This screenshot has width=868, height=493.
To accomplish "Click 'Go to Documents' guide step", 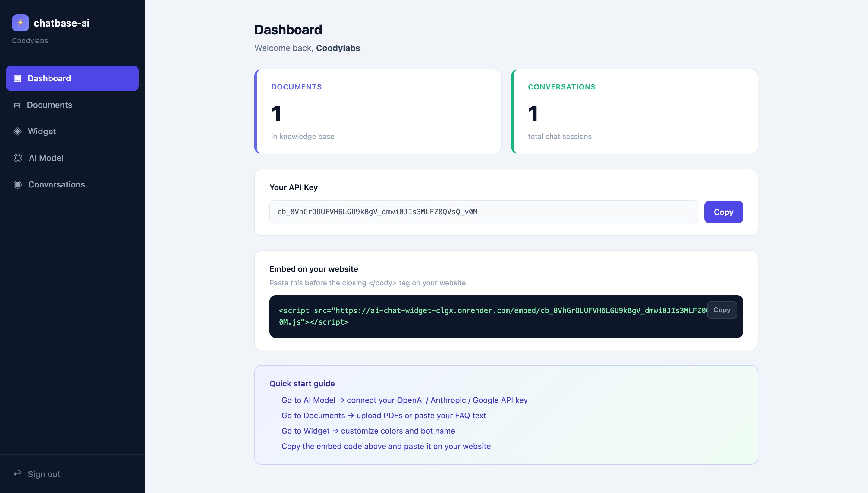I will coord(384,416).
